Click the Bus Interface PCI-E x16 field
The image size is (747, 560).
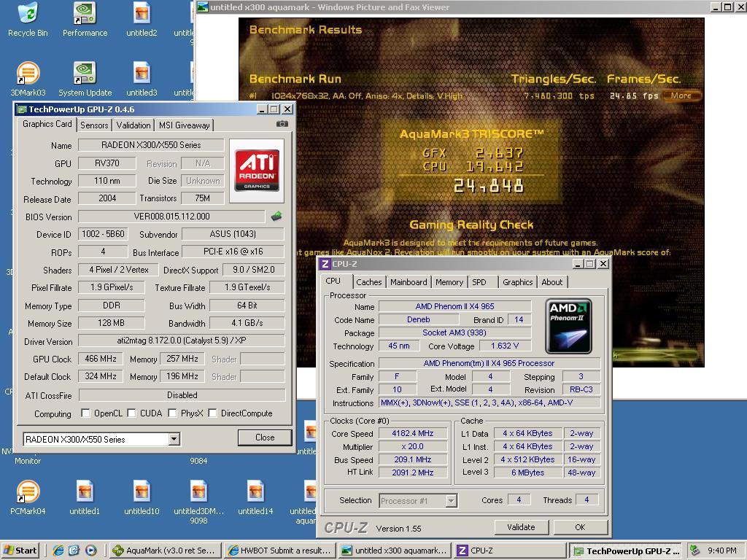[x=233, y=252]
